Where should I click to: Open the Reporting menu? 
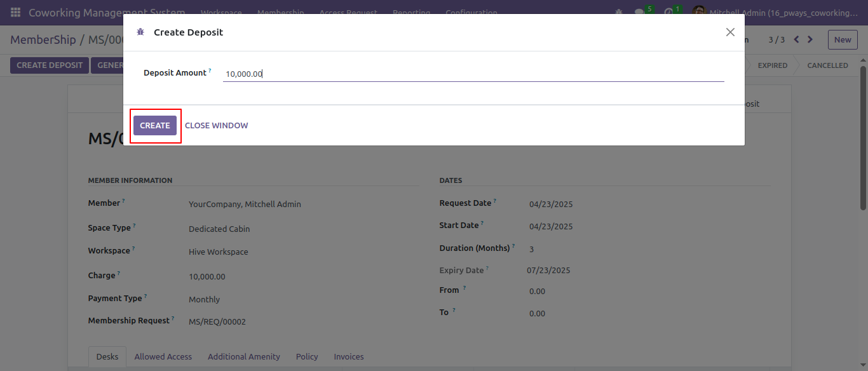tap(411, 12)
